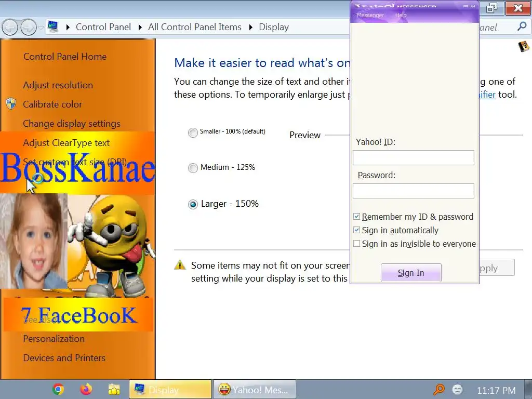Expand the arrow after Control Panel breadcrumb
Screen dimensions: 532x399
point(140,27)
